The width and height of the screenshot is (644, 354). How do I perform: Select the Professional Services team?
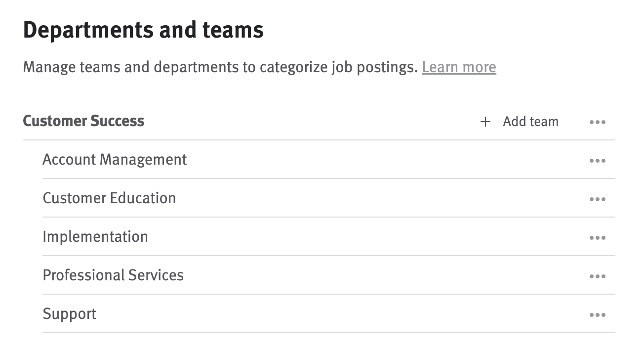click(x=113, y=275)
